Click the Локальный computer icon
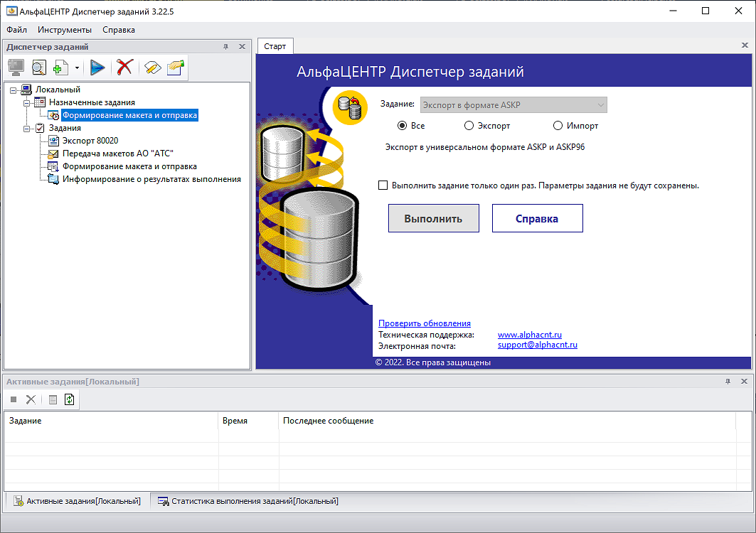The width and height of the screenshot is (756, 533). point(26,89)
